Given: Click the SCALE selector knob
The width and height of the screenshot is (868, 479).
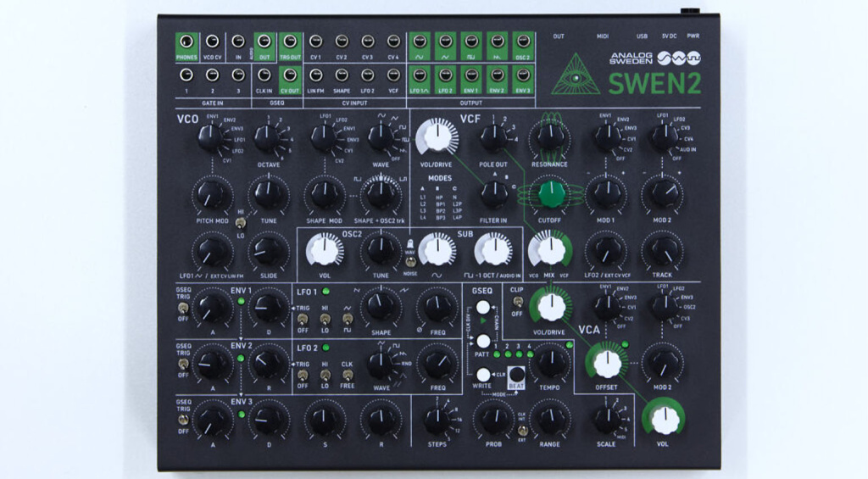Looking at the screenshot, I should click(607, 421).
